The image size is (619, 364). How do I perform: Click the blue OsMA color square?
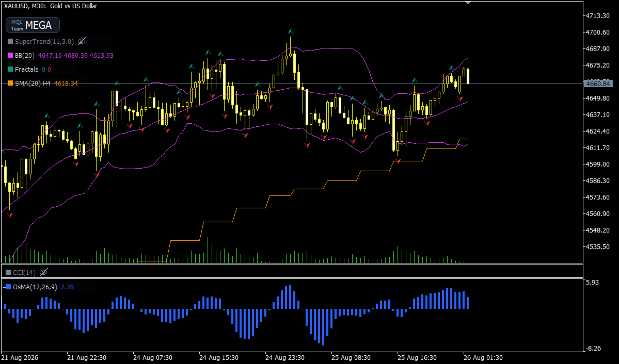click(8, 287)
